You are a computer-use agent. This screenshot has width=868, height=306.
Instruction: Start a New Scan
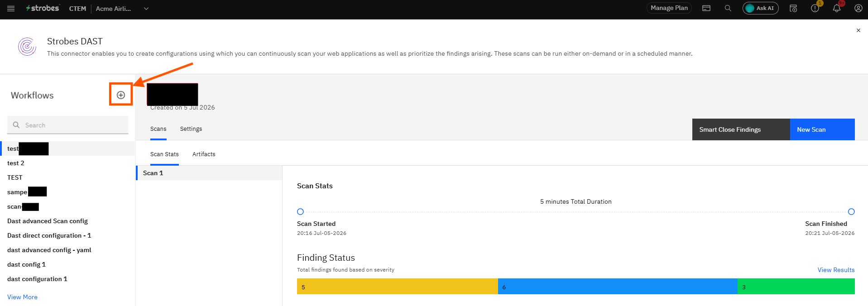pos(822,129)
